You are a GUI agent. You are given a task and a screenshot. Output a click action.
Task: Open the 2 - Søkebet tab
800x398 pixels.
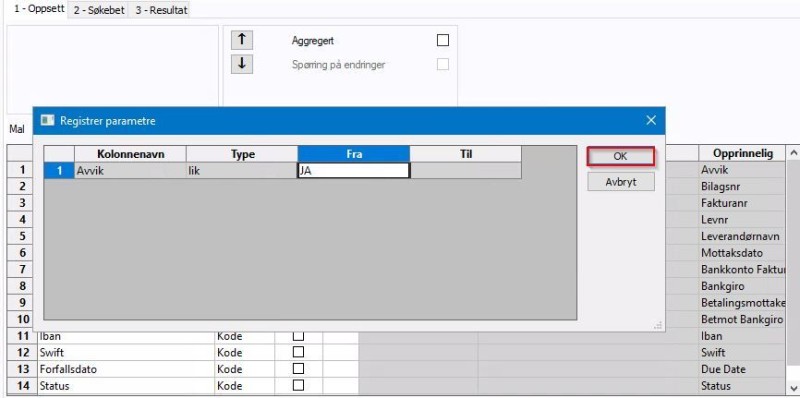point(99,10)
